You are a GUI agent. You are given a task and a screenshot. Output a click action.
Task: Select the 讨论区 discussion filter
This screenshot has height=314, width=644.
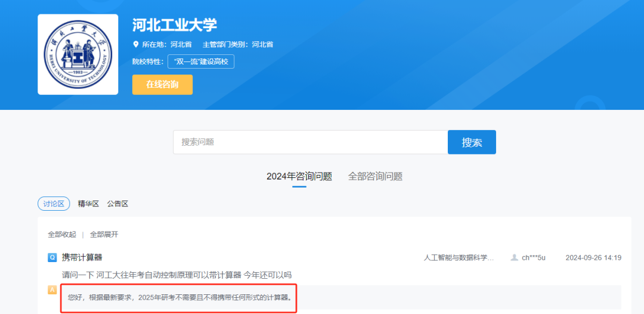[x=54, y=204]
